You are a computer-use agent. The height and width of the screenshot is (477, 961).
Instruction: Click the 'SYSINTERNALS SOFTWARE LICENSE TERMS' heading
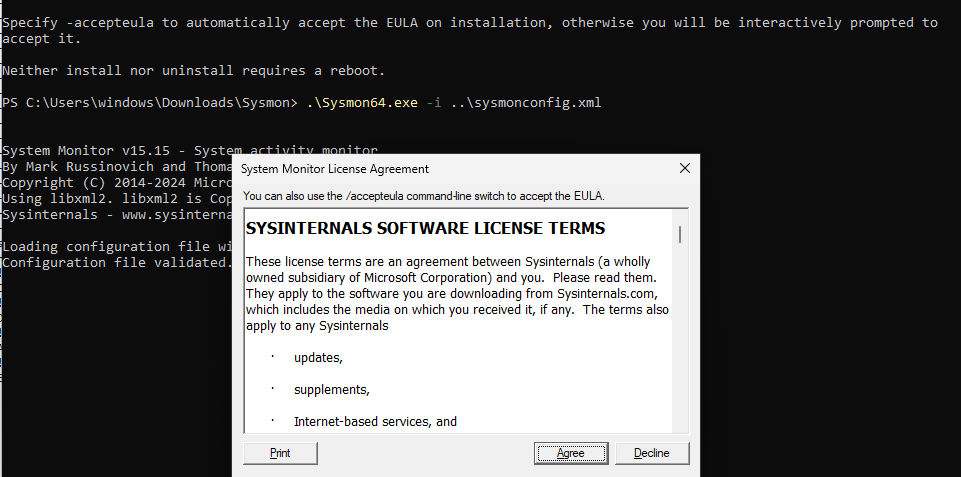point(425,229)
